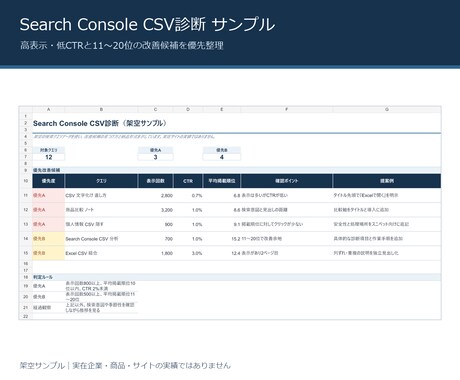Click the '判定ルール' section heading
Screen dimensions: 460x380
43,277
